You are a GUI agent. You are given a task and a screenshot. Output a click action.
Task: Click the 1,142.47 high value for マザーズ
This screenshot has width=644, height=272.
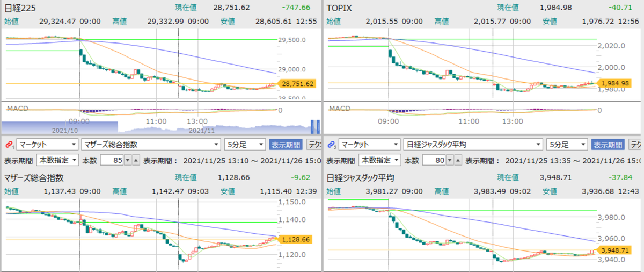(167, 191)
